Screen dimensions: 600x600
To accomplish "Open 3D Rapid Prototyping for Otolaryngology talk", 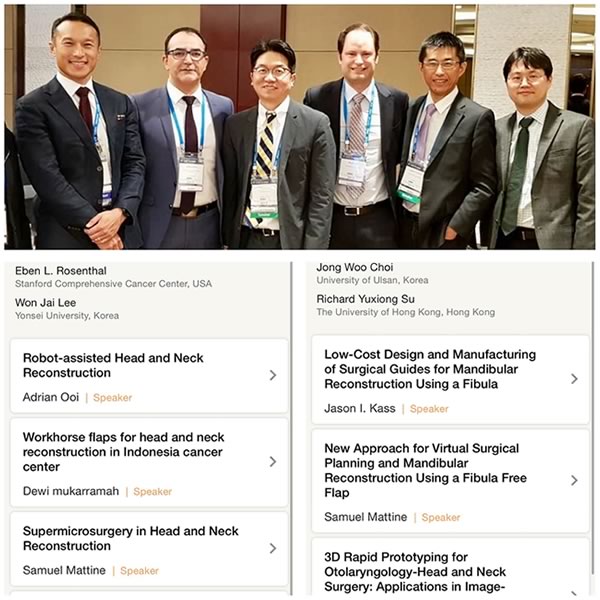I will (415, 572).
